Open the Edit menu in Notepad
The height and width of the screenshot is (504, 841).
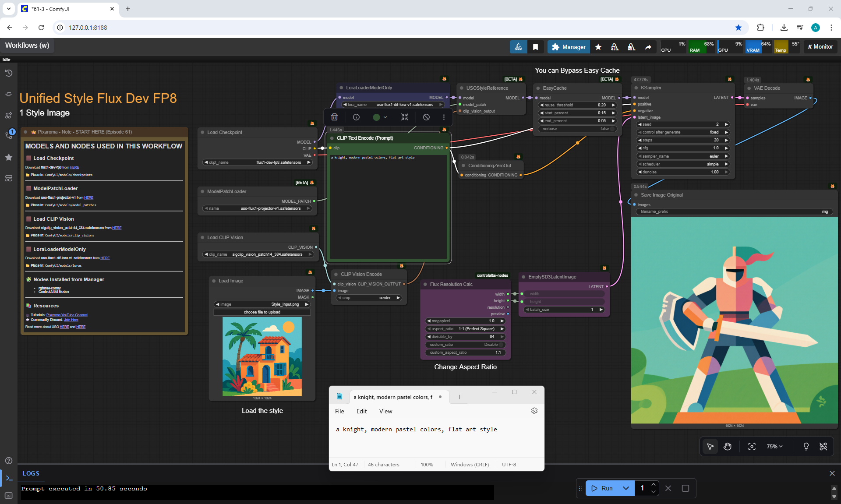(x=361, y=411)
